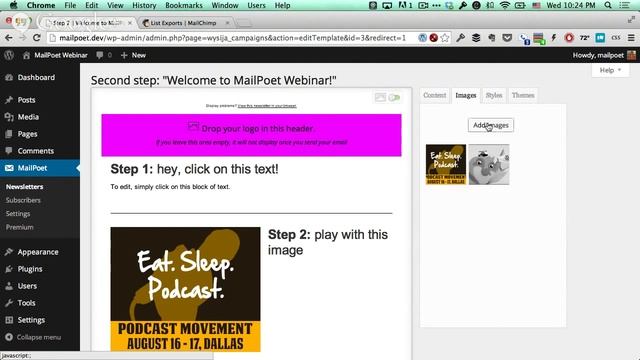
Task: Click New in the admin bar
Action: 133,55
